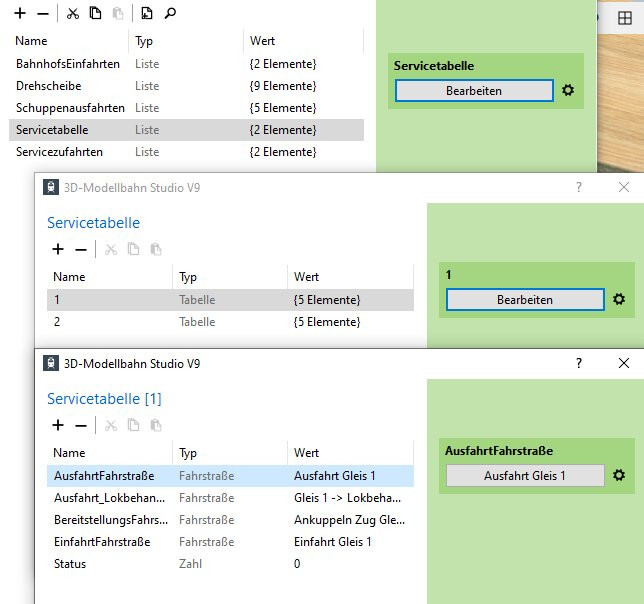This screenshot has height=604, width=644.
Task: Select Ausfahrt_Lokbehan... row in Servicetabelle [1]
Action: click(x=230, y=498)
